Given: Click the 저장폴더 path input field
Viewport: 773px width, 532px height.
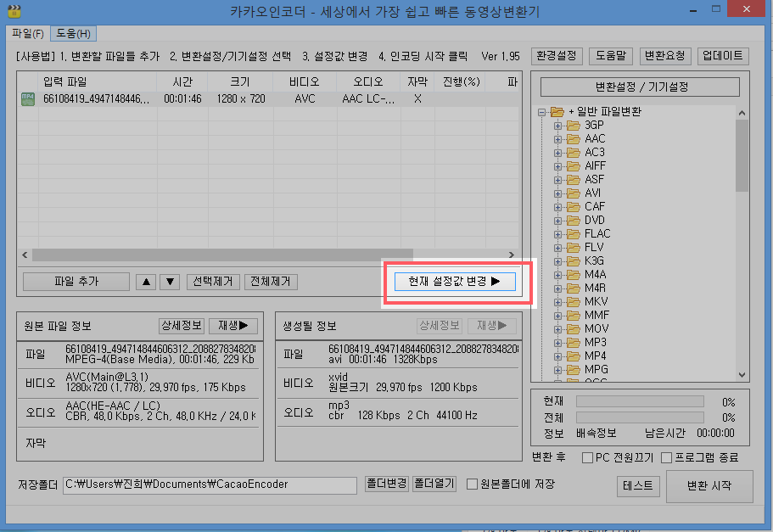Looking at the screenshot, I should (210, 485).
